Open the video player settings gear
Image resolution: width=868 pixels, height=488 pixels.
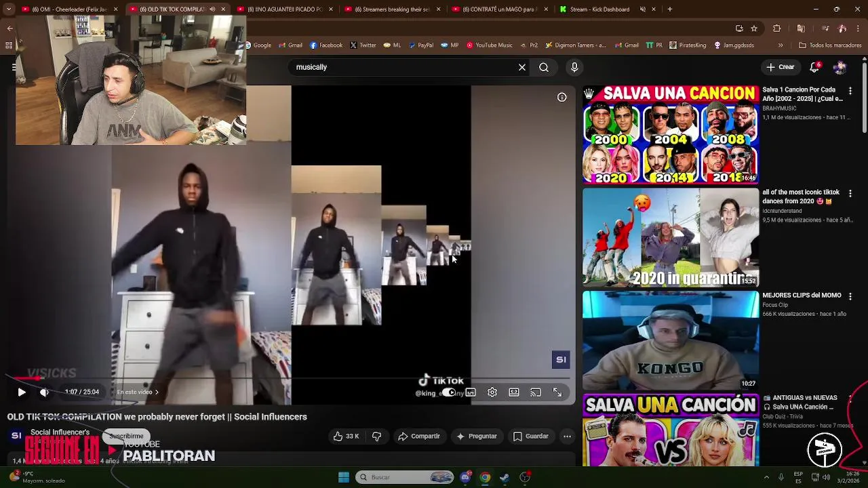[492, 392]
